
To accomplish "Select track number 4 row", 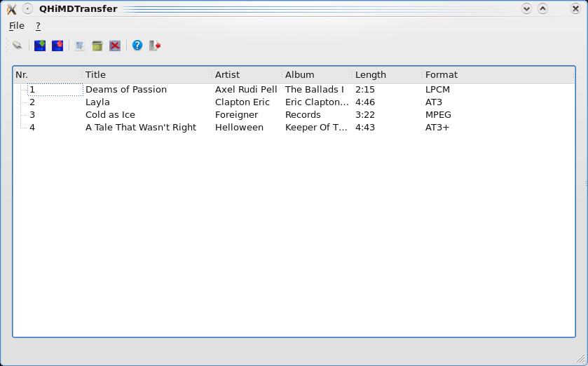I will click(294, 128).
